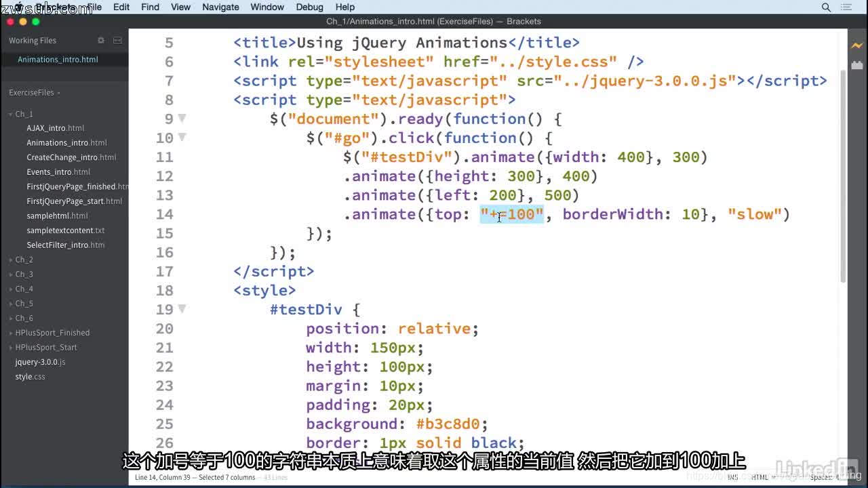Image resolution: width=868 pixels, height=488 pixels.
Task: Click the #b3c8d0 color value
Action: [x=448, y=424]
